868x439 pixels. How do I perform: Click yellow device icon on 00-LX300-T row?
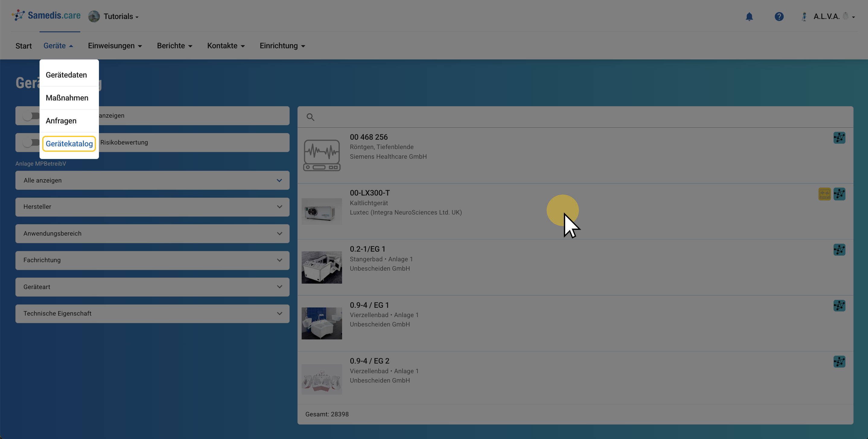(824, 194)
